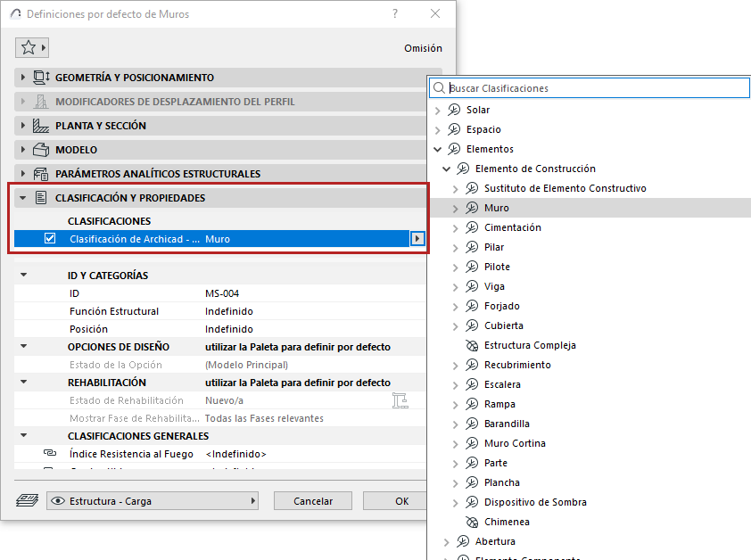The image size is (751, 560).
Task: Click the Parámetros Analíticos Estructurales icon
Action: 41,173
